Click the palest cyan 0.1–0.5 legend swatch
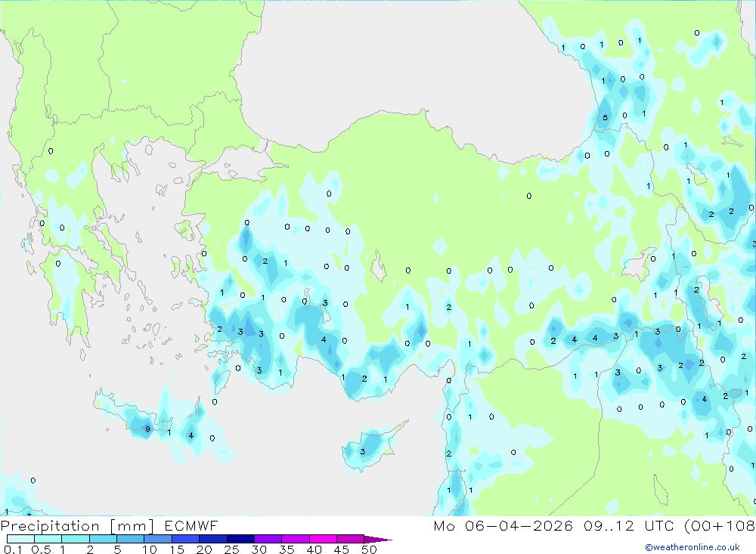The width and height of the screenshot is (756, 554). click(x=20, y=539)
